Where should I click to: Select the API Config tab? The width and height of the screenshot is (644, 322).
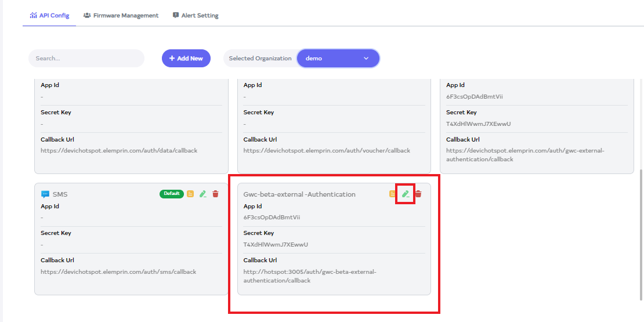point(49,16)
